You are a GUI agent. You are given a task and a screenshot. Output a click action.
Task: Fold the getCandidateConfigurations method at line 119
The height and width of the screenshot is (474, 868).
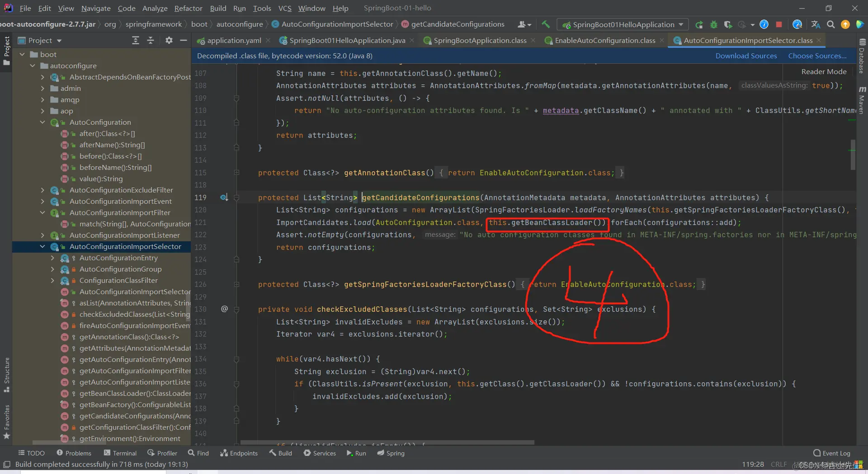click(x=236, y=197)
